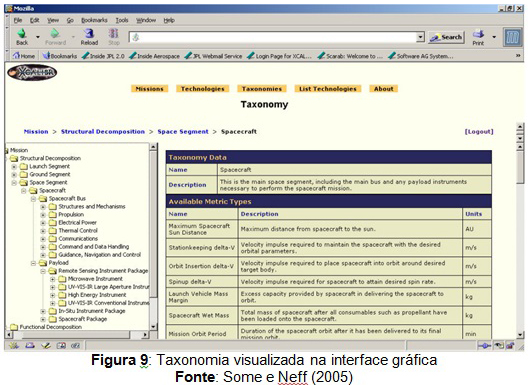Go to the Technologies tab

point(202,89)
